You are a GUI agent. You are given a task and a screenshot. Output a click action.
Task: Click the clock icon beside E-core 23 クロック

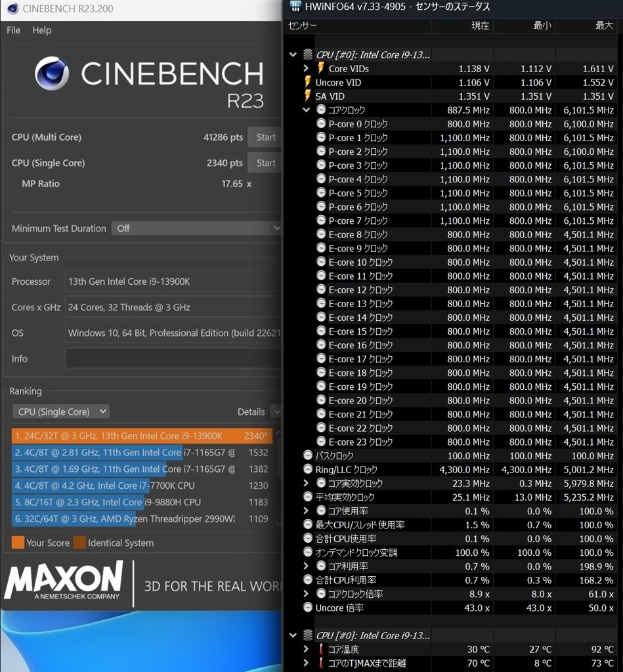pos(321,442)
